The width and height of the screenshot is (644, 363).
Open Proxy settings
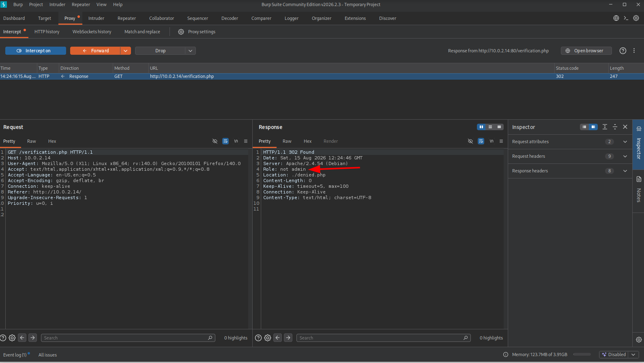tap(197, 32)
